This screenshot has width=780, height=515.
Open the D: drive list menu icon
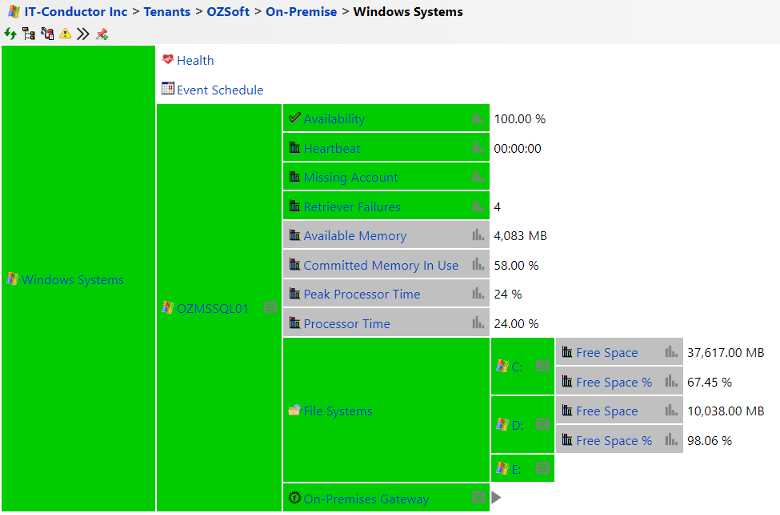[x=543, y=424]
